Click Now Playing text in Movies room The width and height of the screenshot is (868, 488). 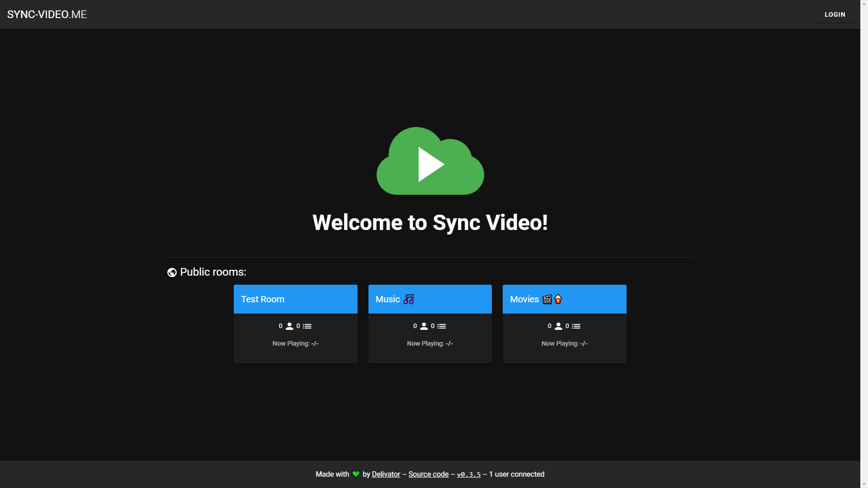pos(565,344)
